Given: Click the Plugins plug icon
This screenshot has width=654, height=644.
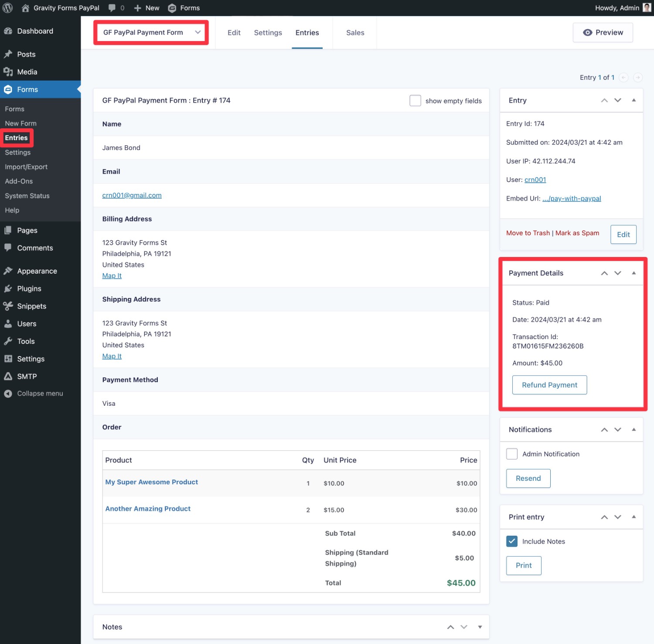Looking at the screenshot, I should click(x=8, y=288).
